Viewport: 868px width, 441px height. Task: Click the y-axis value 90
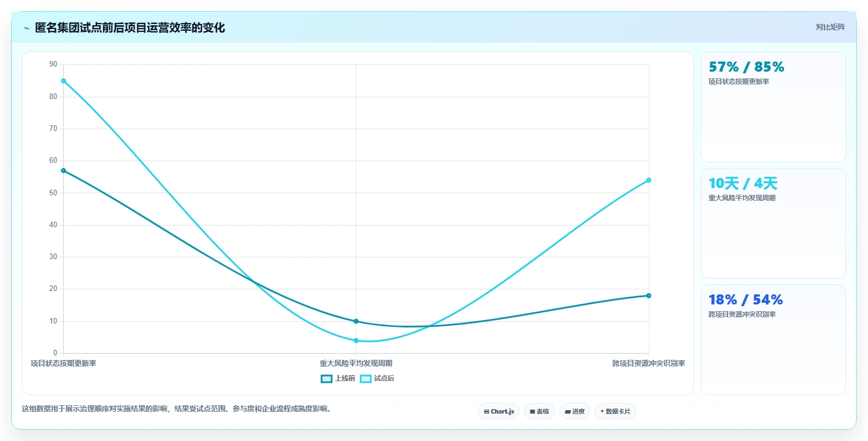coord(53,64)
